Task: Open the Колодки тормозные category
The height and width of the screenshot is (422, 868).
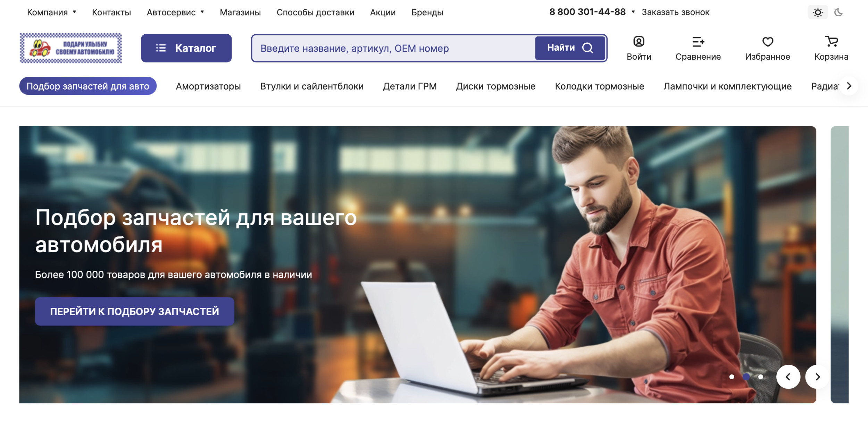Action: tap(599, 86)
